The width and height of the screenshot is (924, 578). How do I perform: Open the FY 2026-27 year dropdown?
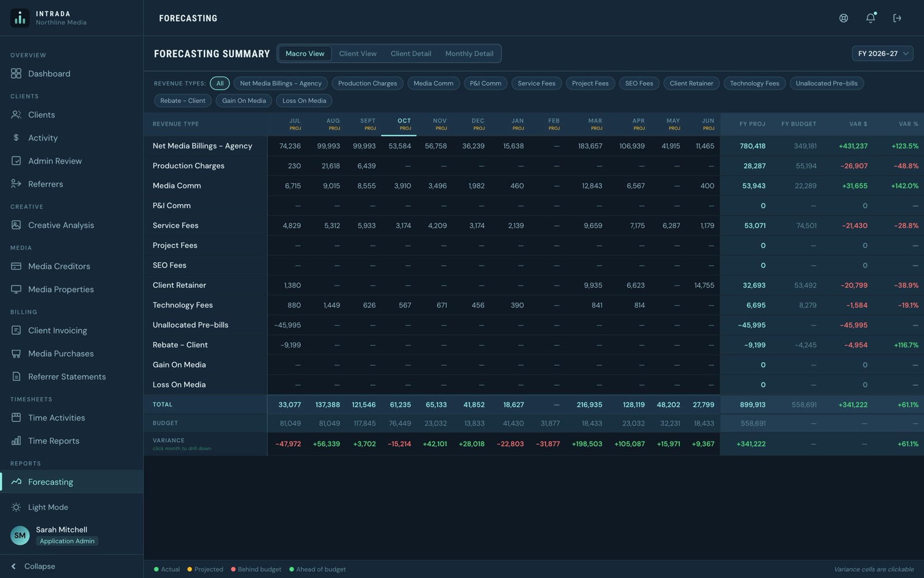tap(882, 53)
